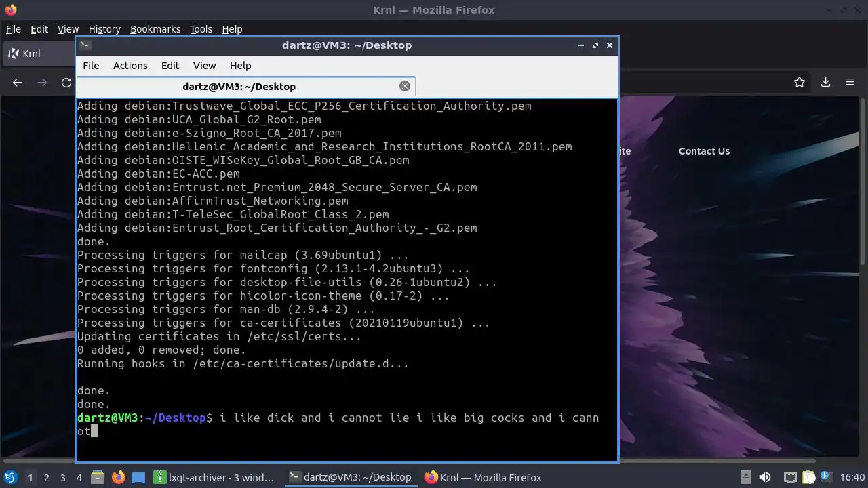868x488 pixels.
Task: Open the file manager launcher in panel
Action: point(98,477)
